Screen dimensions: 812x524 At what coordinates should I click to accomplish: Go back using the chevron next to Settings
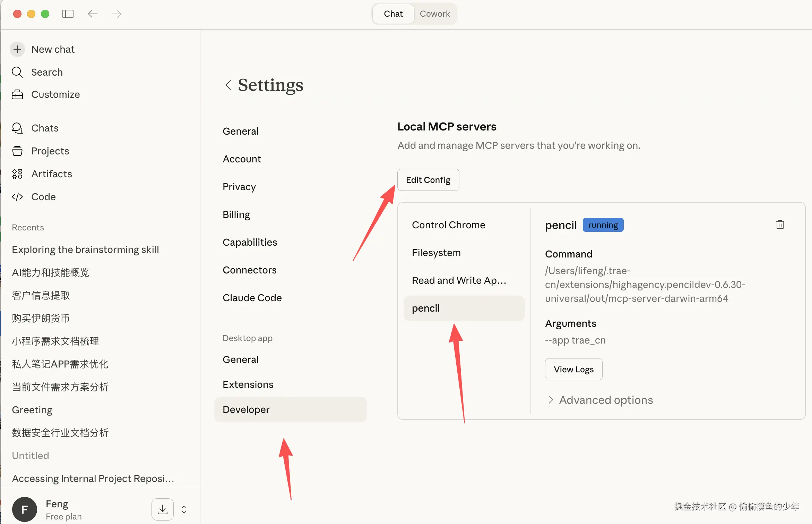pos(228,85)
